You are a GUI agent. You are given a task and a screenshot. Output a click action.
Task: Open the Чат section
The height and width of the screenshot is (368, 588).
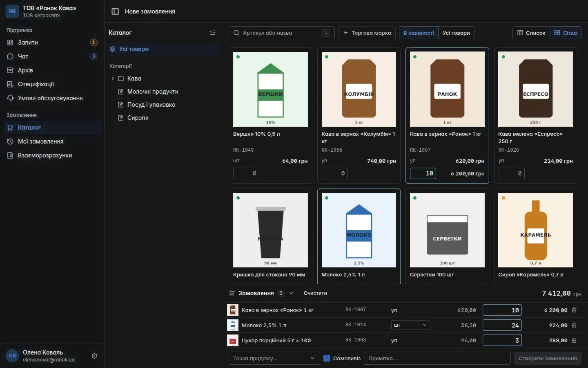tap(52, 56)
